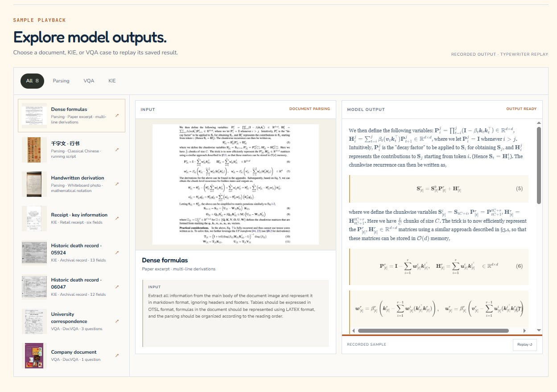This screenshot has height=392, width=557.
Task: Click the arrow icon beside 千字文 · 行书
Action: (x=117, y=150)
